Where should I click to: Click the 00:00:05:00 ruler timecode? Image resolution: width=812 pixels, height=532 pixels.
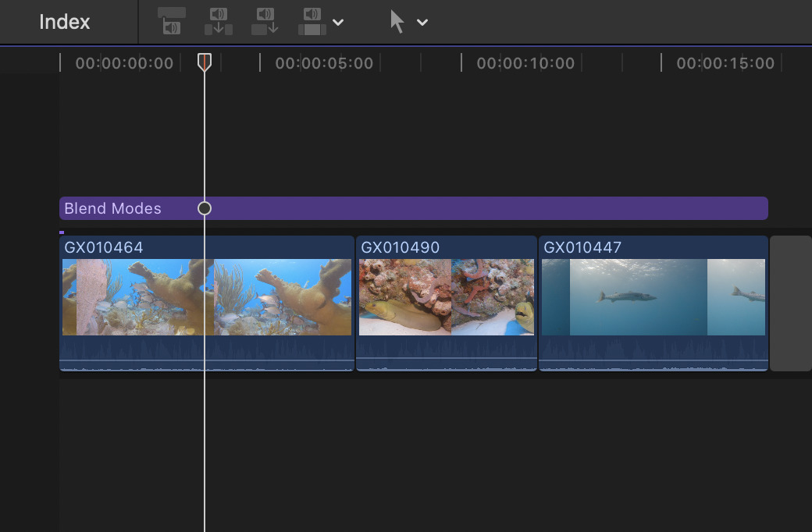click(x=324, y=63)
